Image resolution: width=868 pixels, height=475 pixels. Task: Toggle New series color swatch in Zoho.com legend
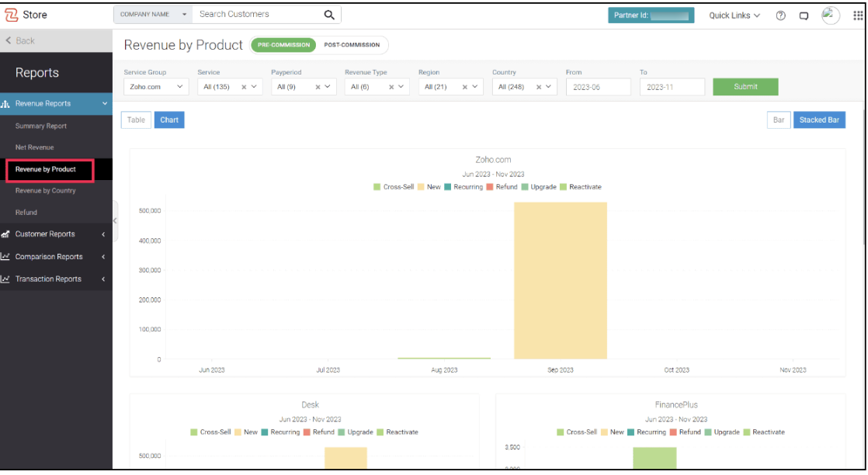(421, 187)
